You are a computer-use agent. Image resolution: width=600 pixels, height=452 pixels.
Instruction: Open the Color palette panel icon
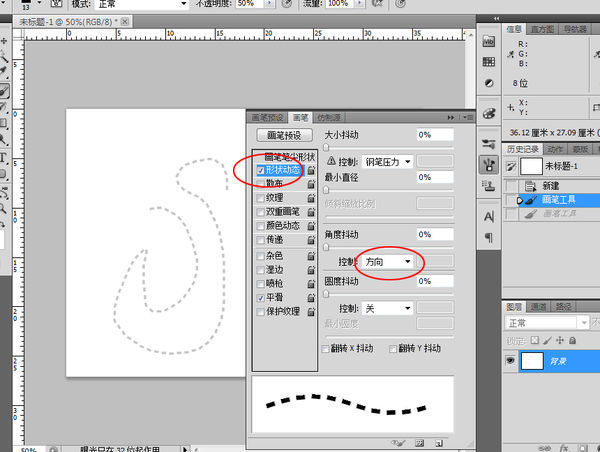pos(489,113)
